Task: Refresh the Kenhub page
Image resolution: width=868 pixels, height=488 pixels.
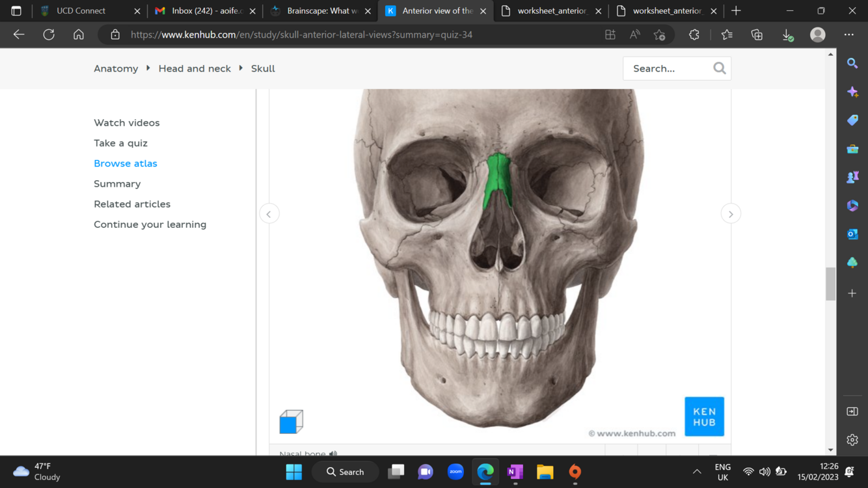Action: [x=49, y=34]
